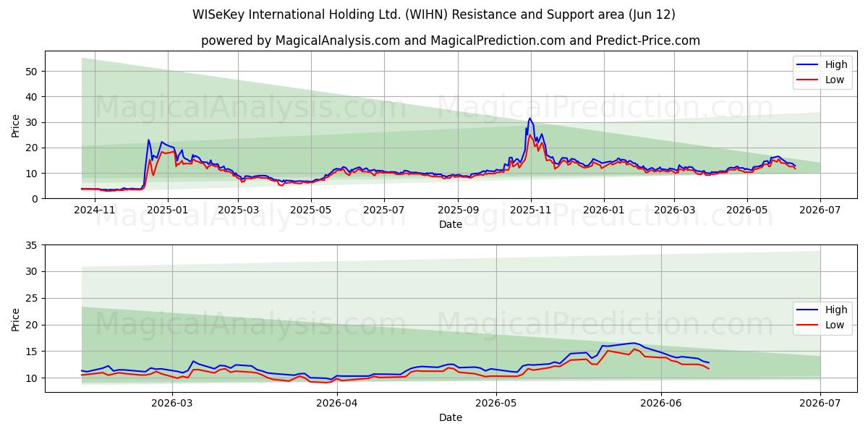Click the '2024-11' date tick label

(96, 210)
